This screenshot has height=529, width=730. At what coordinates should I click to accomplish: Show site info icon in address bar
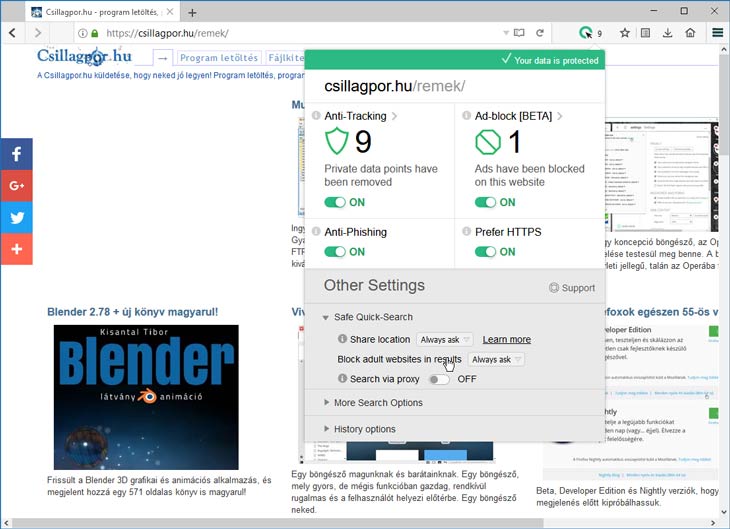(x=82, y=33)
